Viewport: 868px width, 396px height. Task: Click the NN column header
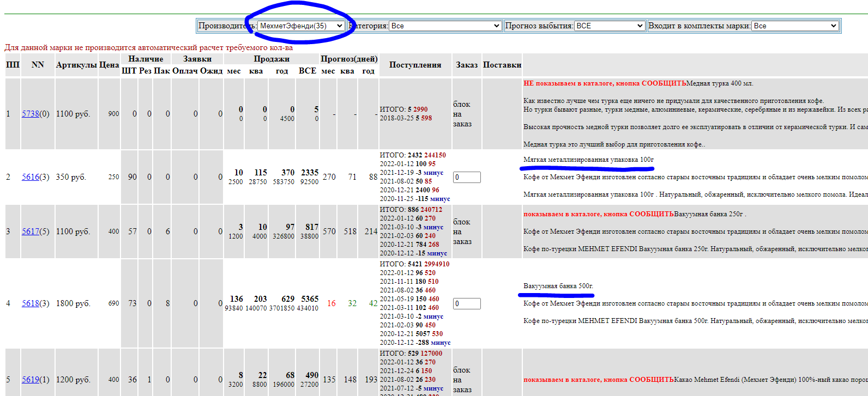tap(38, 65)
